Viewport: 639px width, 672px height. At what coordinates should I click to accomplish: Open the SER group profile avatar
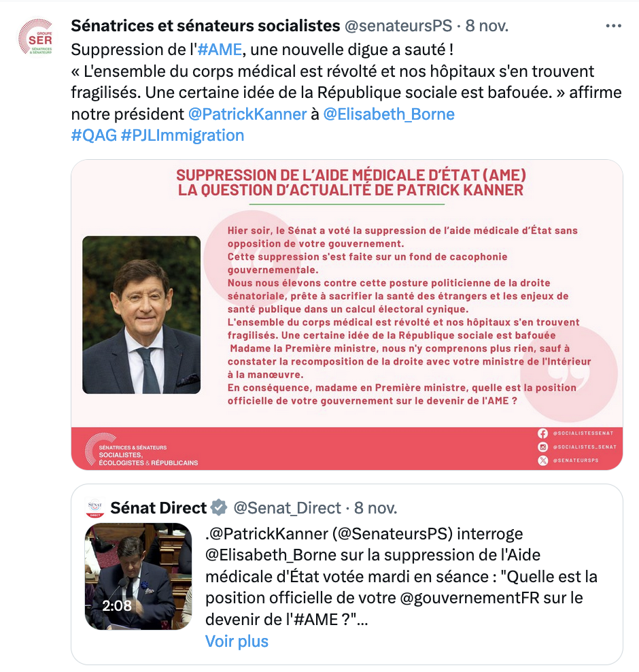35,37
